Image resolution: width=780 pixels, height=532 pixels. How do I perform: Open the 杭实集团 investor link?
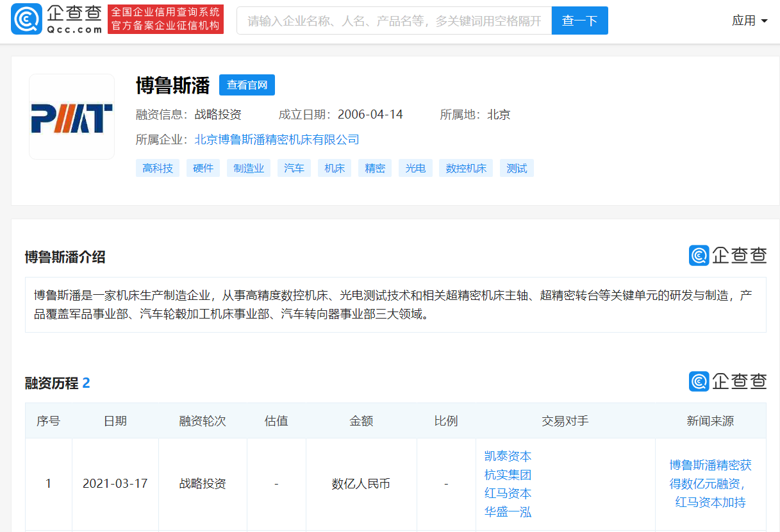click(x=508, y=475)
